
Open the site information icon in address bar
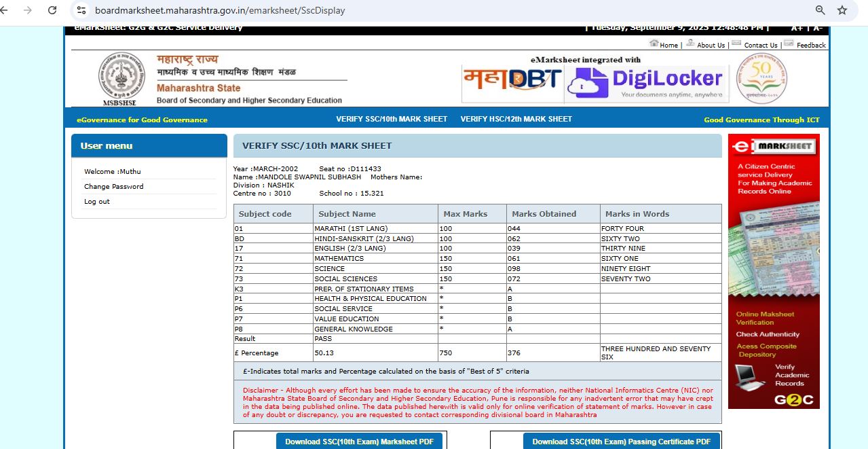(x=81, y=10)
